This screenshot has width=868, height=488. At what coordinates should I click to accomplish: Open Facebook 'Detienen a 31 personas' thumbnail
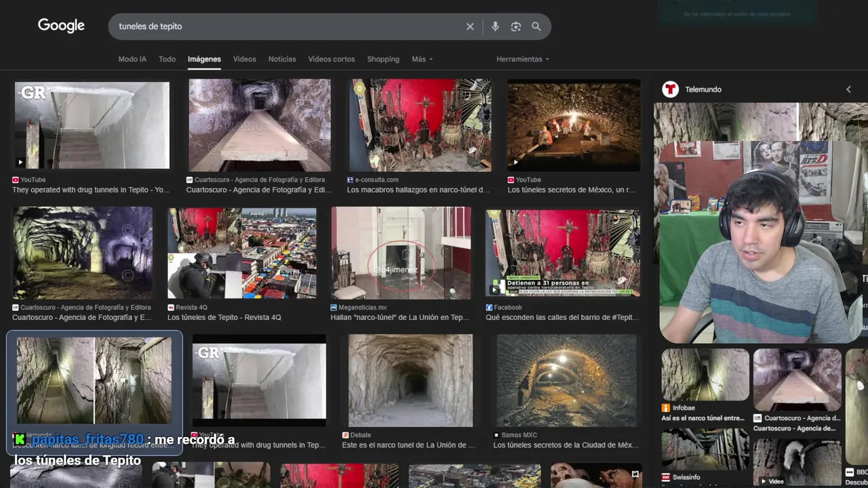click(x=563, y=253)
